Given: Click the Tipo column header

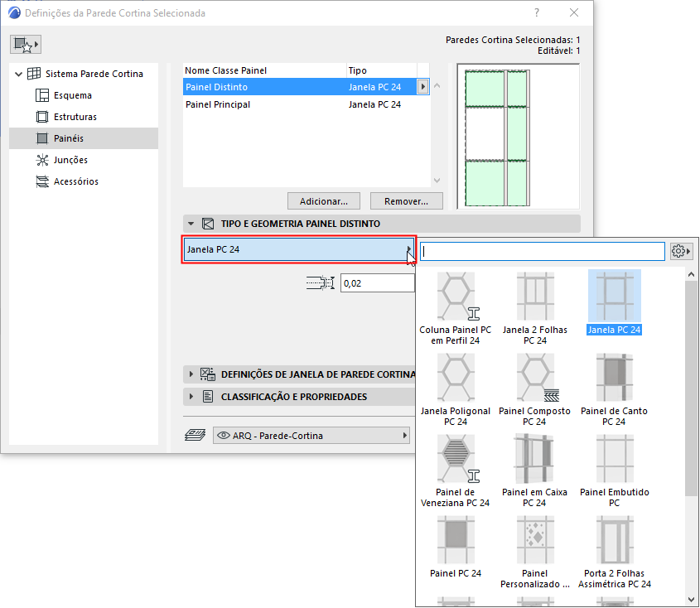Looking at the screenshot, I should (382, 70).
